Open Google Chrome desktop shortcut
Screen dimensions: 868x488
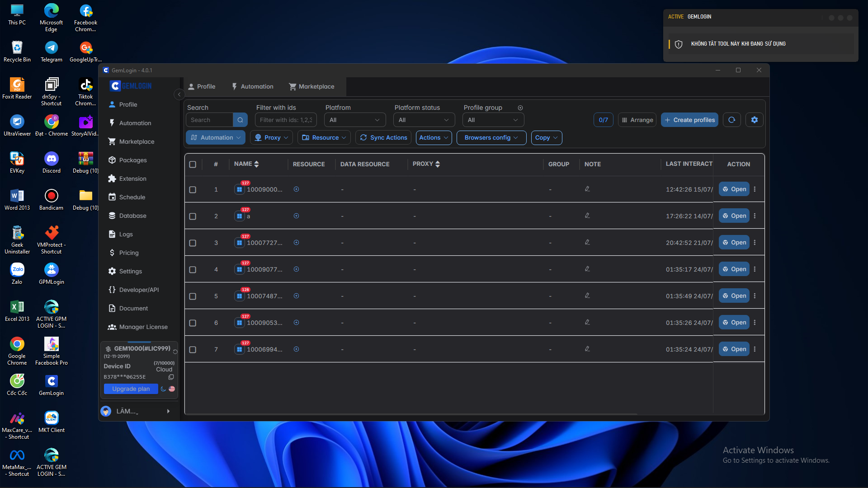[17, 351]
